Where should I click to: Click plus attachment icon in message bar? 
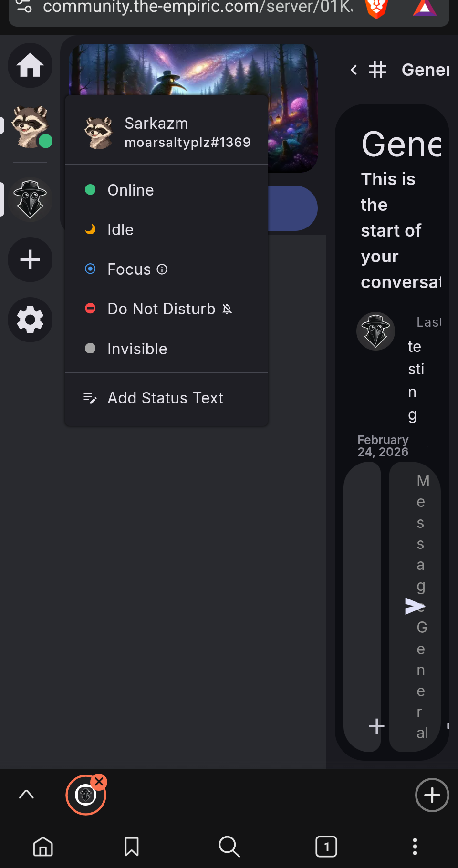point(376,726)
